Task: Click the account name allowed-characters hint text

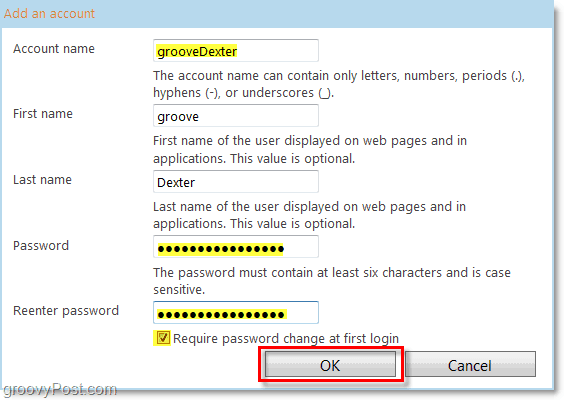Action: point(339,84)
